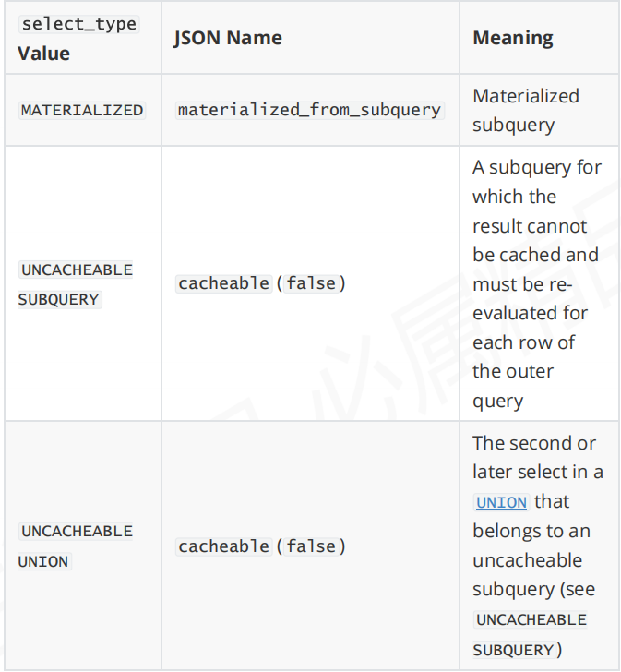
Task: Click cacheable (false) in UNCACHEABLE SUBQUERY row
Action: [261, 283]
